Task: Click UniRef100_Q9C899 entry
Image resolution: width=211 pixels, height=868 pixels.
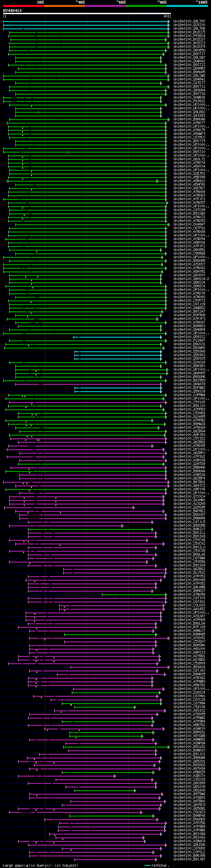Action: click(x=189, y=783)
